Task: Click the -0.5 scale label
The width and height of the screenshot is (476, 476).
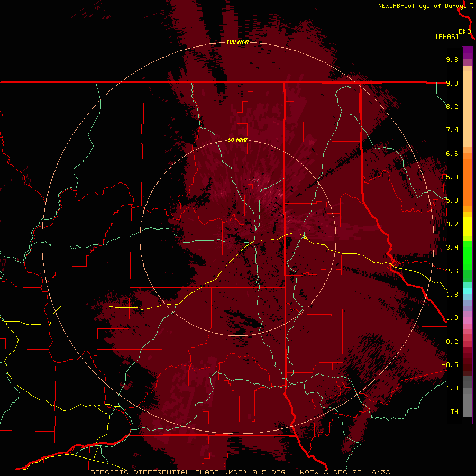Action: (450, 365)
